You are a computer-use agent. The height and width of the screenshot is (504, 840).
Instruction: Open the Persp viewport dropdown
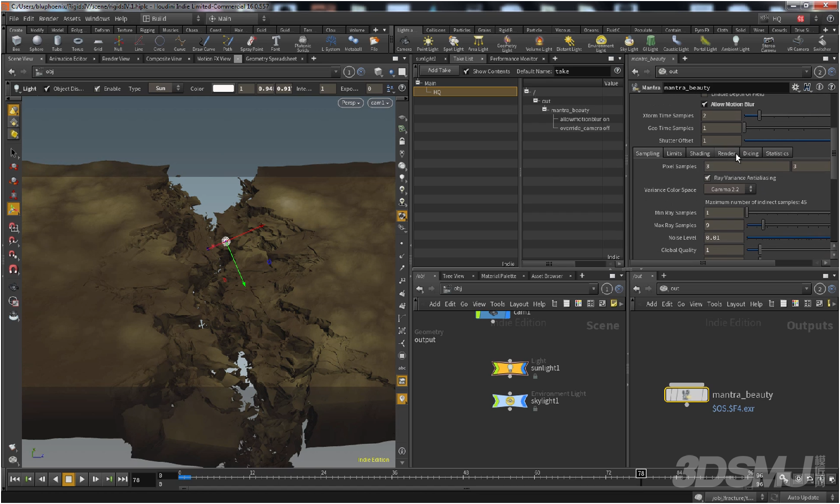[351, 103]
